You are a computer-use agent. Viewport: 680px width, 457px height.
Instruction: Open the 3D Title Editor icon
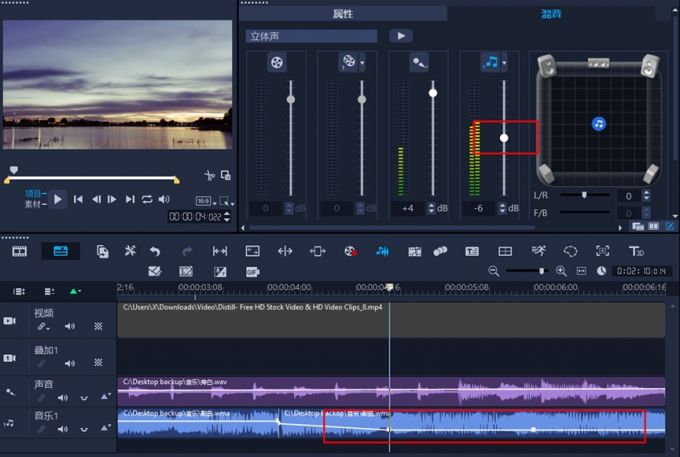click(x=636, y=251)
